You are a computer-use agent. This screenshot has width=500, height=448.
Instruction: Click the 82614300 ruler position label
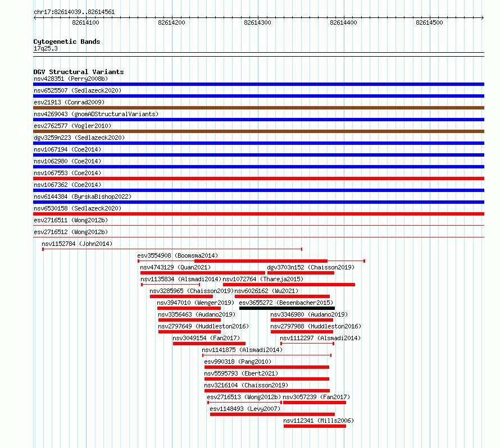tap(257, 22)
